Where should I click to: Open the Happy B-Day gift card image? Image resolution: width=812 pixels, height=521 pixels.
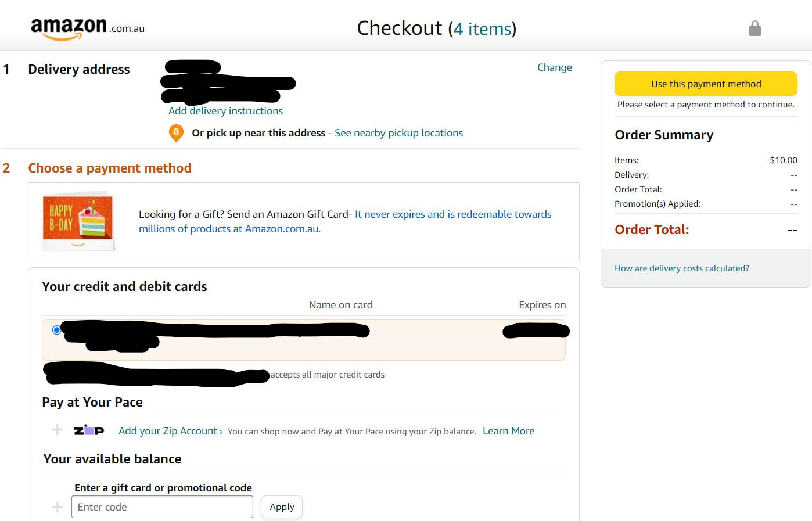[x=78, y=221]
